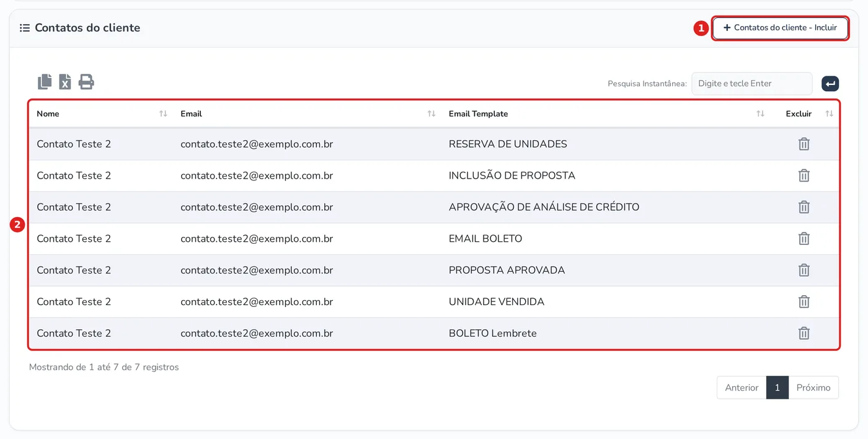Click list icon beside Contatos do cliente
868x439 pixels.
[x=25, y=28]
